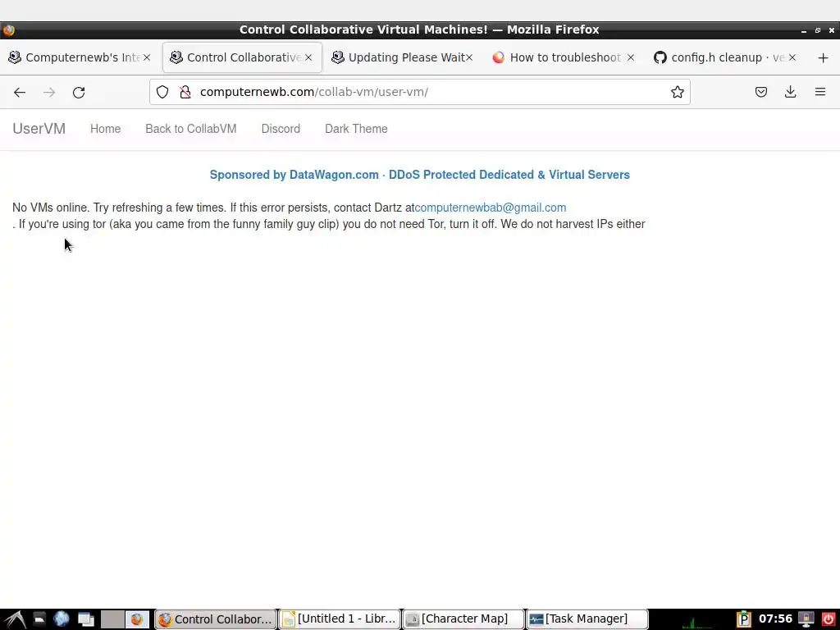Screen dimensions: 840x630
Task: Bookmark this page with the star icon
Action: [x=677, y=92]
